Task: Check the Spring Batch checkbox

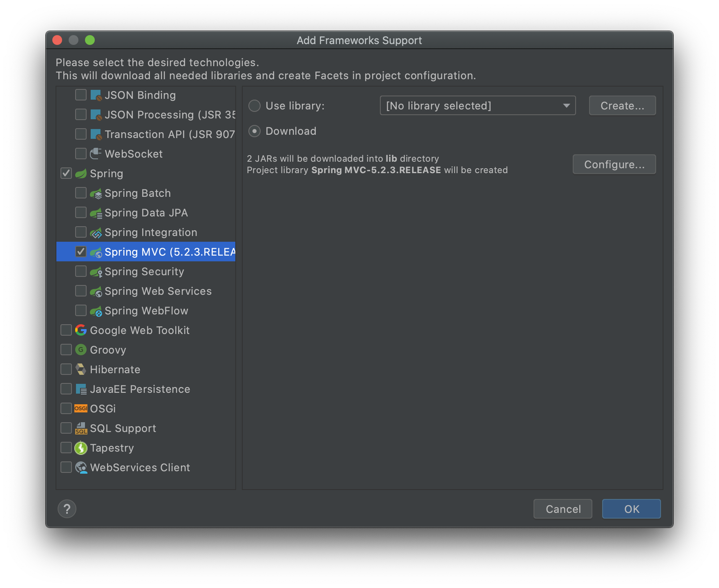Action: (81, 193)
